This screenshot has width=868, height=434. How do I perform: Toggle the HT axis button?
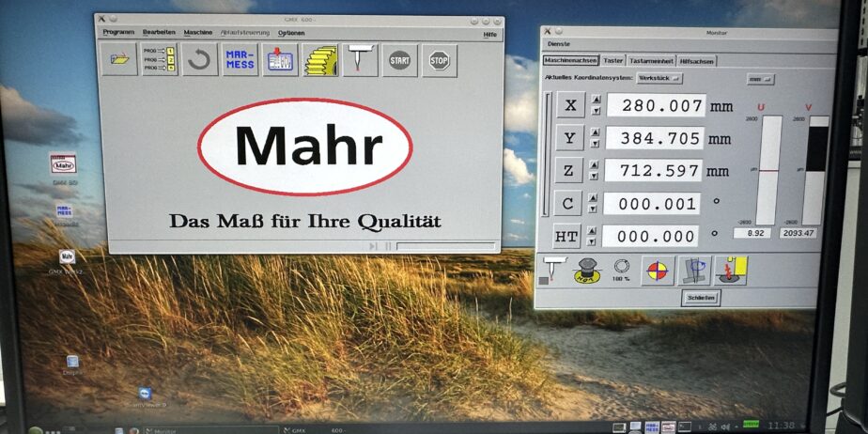[x=567, y=236]
